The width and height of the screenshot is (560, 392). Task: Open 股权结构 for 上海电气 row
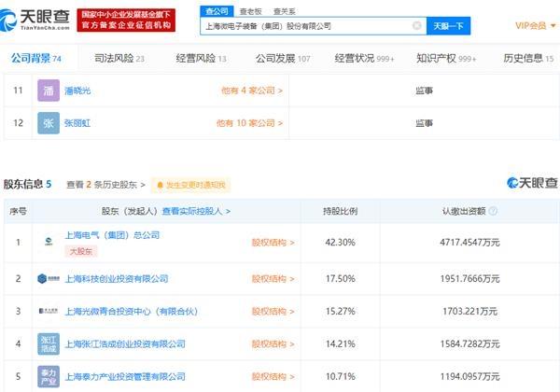coord(273,243)
